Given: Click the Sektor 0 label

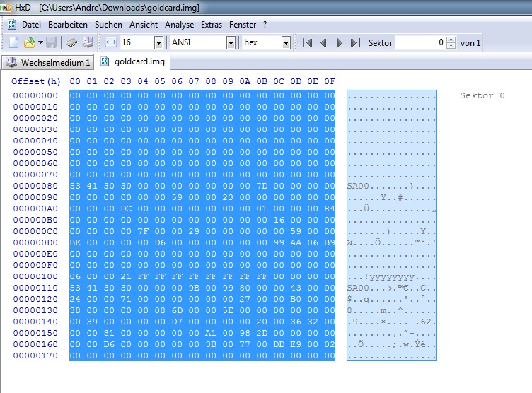Looking at the screenshot, I should pos(482,95).
